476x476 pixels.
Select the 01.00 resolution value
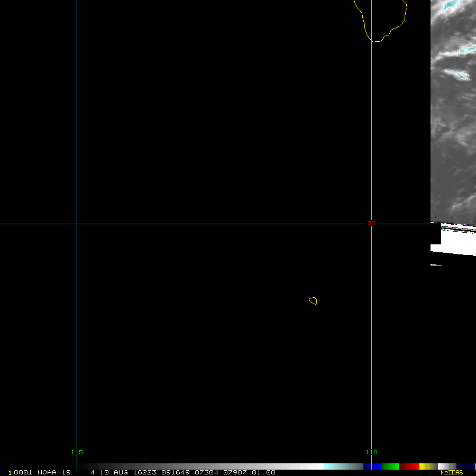click(263, 472)
